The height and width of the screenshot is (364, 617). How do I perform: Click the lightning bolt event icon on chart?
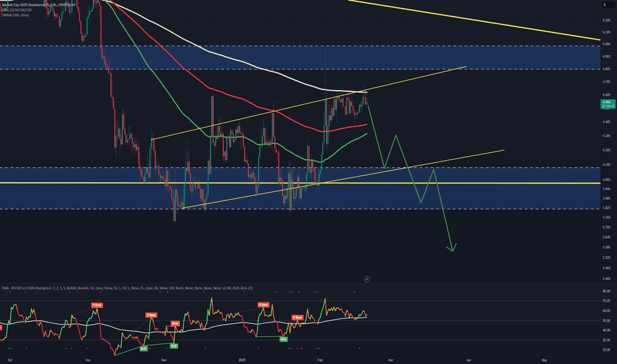[x=367, y=279]
